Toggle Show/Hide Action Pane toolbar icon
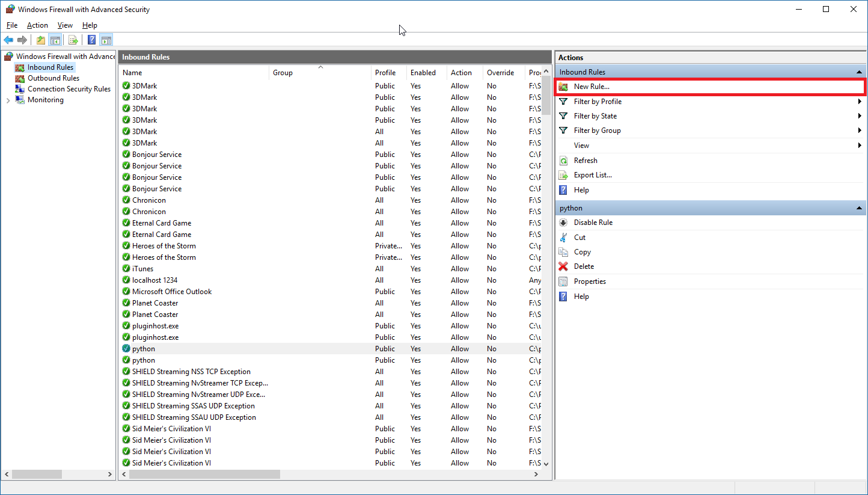Screen dimensions: 868x495 [106, 40]
